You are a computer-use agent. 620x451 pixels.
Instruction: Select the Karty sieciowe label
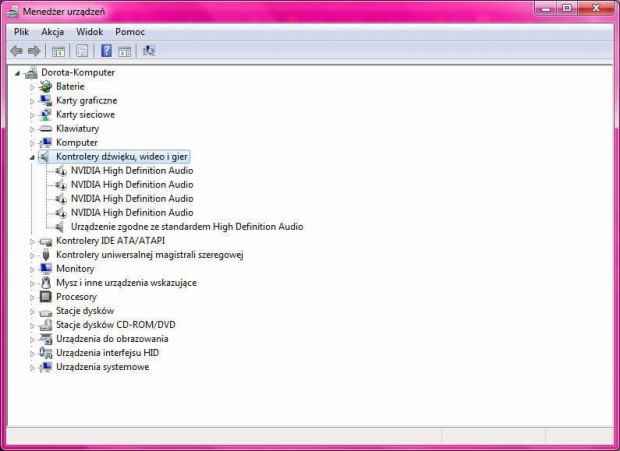pos(85,115)
